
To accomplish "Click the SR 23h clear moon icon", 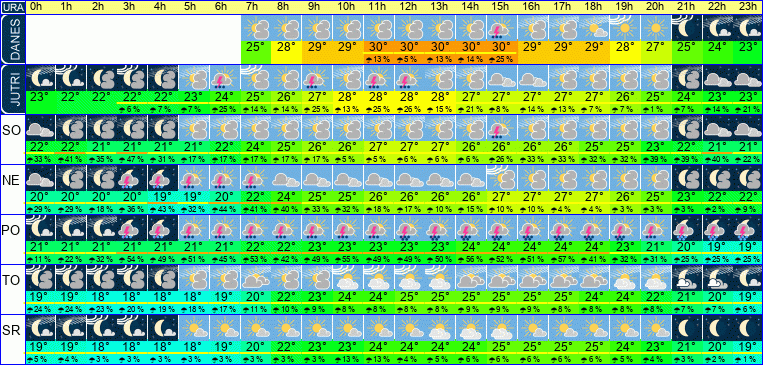I will 747,328.
